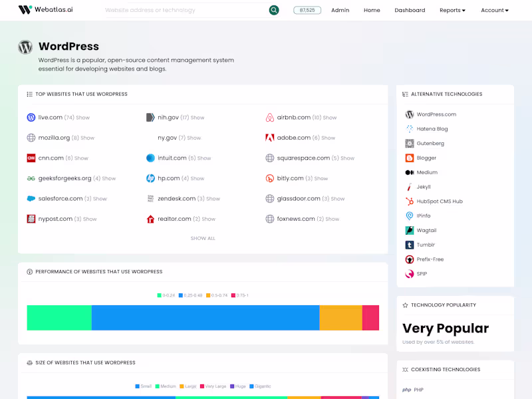532x399 pixels.
Task: Click the IPinfo icon
Action: pos(410,215)
